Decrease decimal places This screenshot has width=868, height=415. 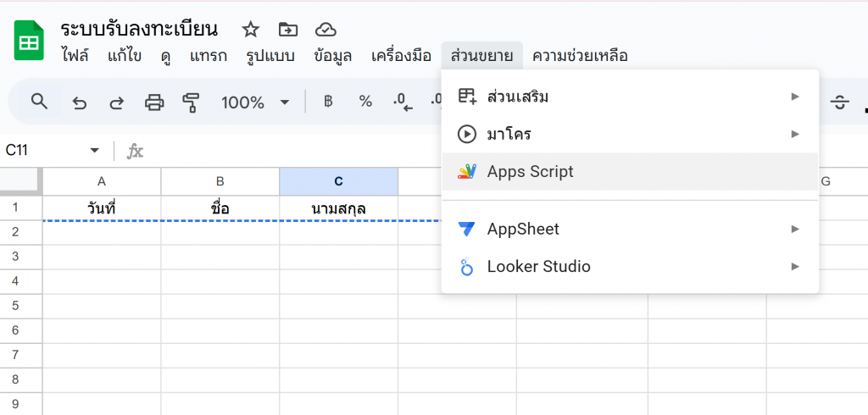click(403, 102)
